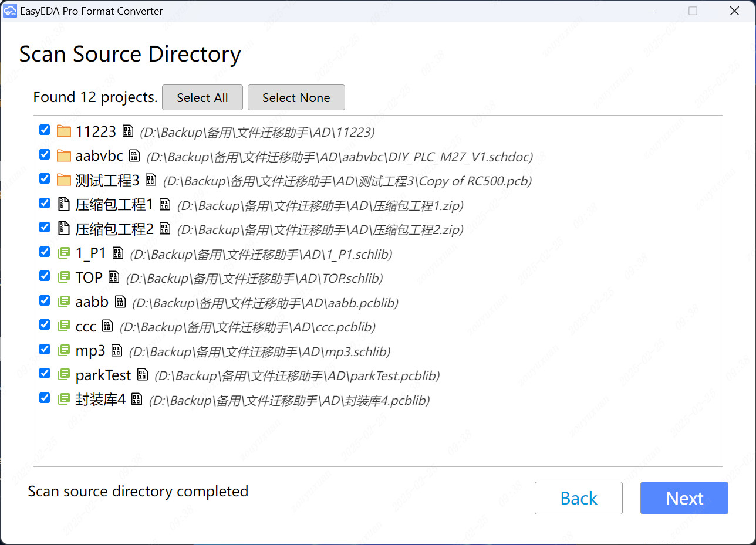Click the document icon after the ccc name
Image resolution: width=756 pixels, height=545 pixels.
point(107,327)
